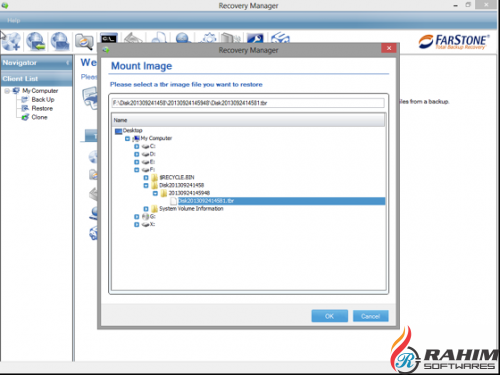The width and height of the screenshot is (500, 375).
Task: Launch the command prompt toolbar icon
Action: click(109, 38)
